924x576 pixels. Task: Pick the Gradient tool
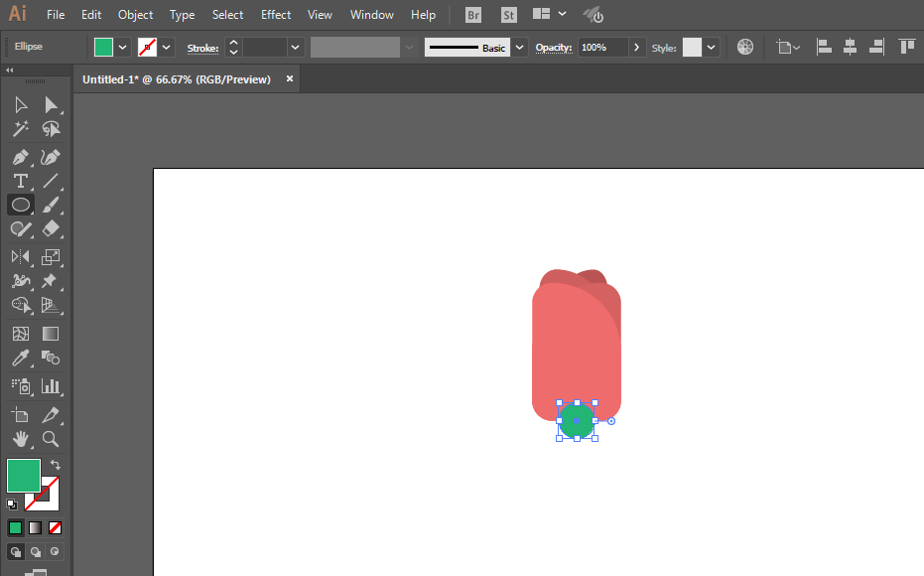pyautogui.click(x=51, y=334)
